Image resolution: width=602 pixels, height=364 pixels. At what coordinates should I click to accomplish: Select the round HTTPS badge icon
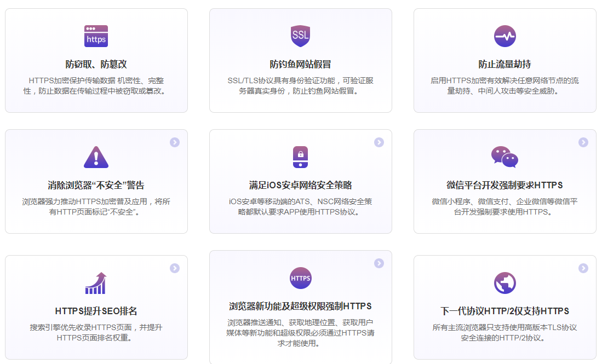point(300,278)
